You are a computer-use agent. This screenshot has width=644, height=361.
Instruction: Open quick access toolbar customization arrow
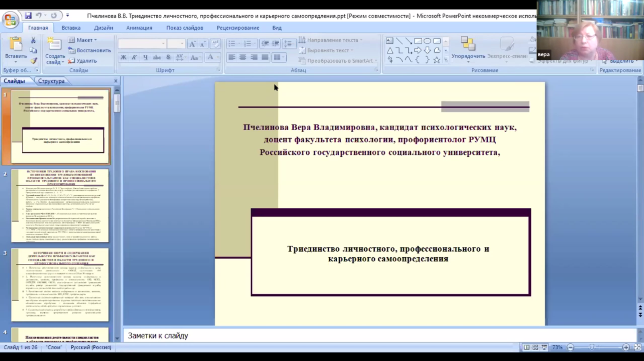coord(68,16)
